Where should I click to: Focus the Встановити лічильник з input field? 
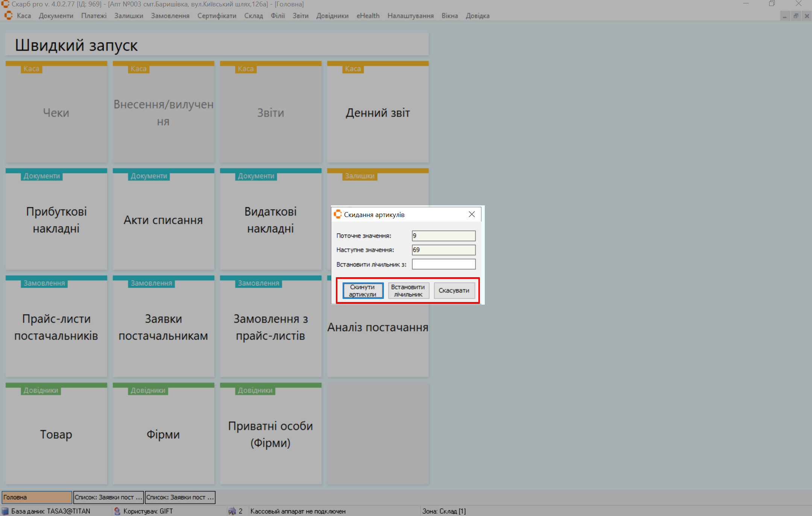(x=443, y=264)
